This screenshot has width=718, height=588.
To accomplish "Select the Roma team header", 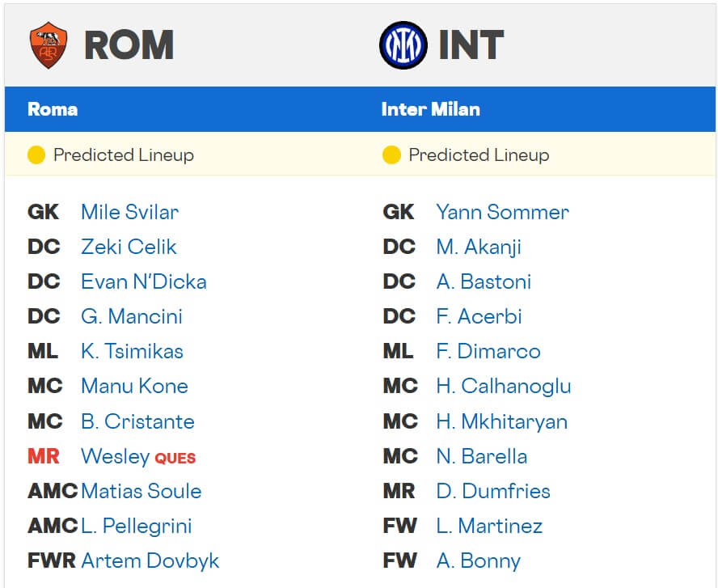I will click(53, 109).
